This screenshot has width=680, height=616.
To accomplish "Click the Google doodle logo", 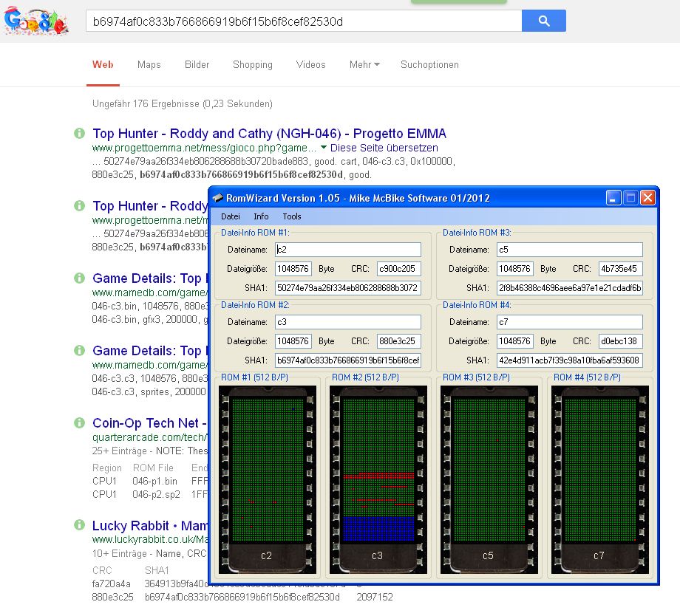I will [35, 22].
